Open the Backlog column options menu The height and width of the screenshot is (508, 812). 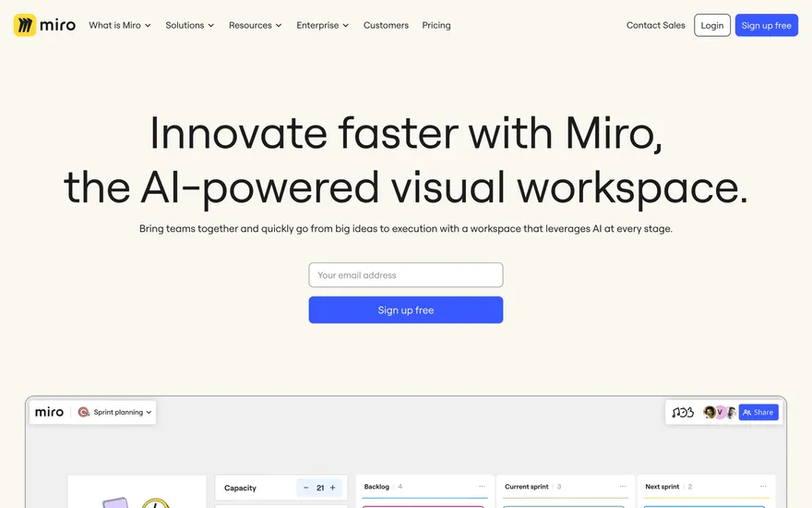pyautogui.click(x=482, y=486)
